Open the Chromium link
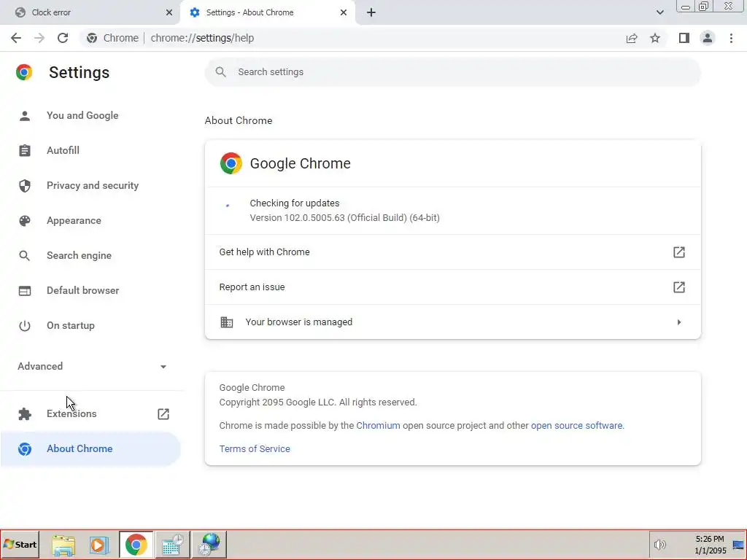Image resolution: width=747 pixels, height=560 pixels. pyautogui.click(x=379, y=426)
